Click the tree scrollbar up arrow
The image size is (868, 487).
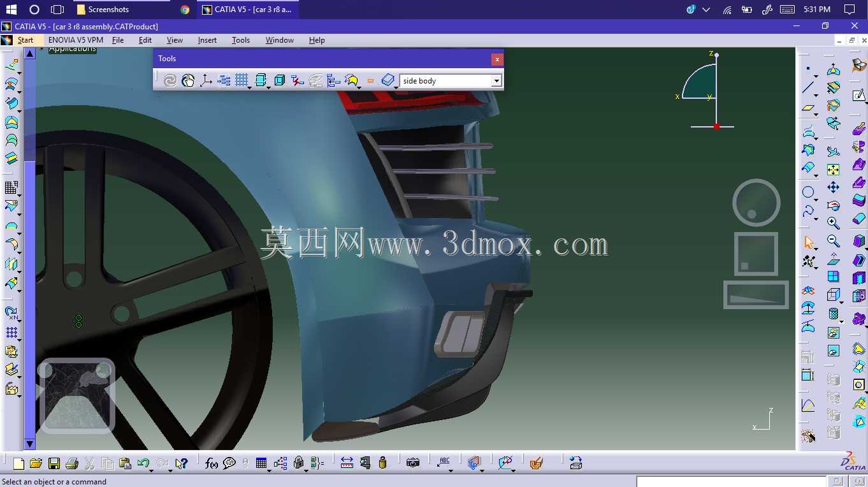(29, 54)
